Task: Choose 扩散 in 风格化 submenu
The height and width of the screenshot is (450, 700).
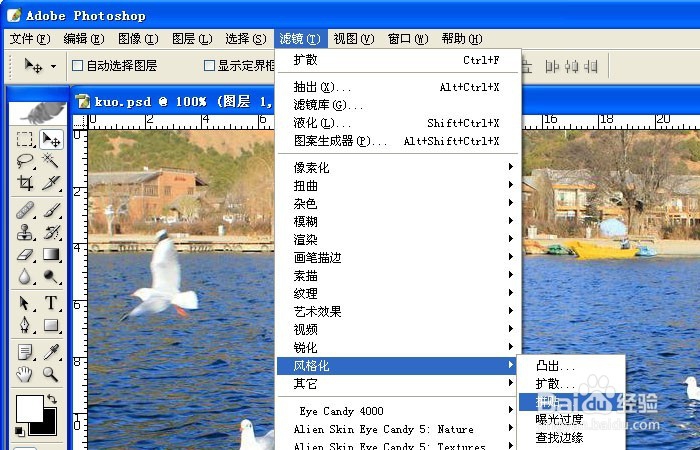Action: 571,384
